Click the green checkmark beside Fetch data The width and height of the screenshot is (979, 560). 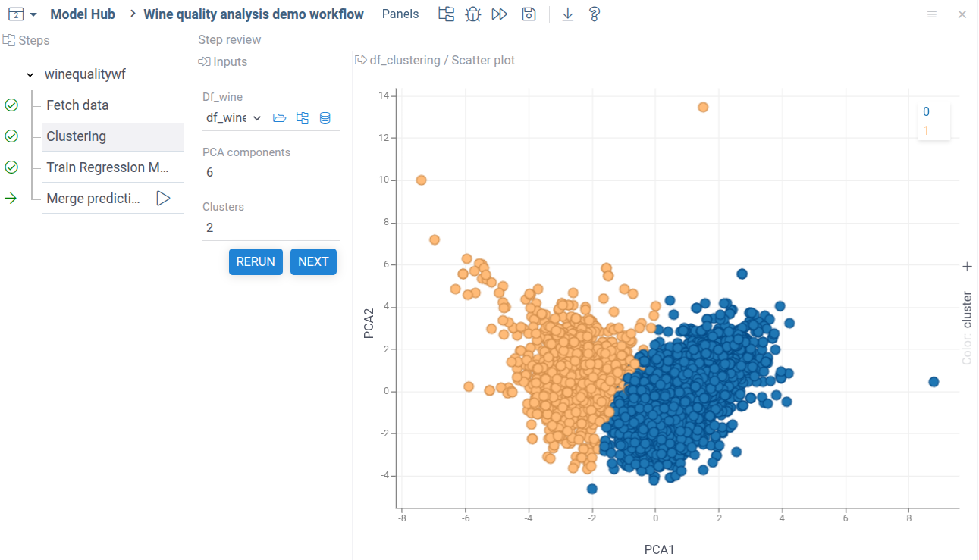point(11,105)
